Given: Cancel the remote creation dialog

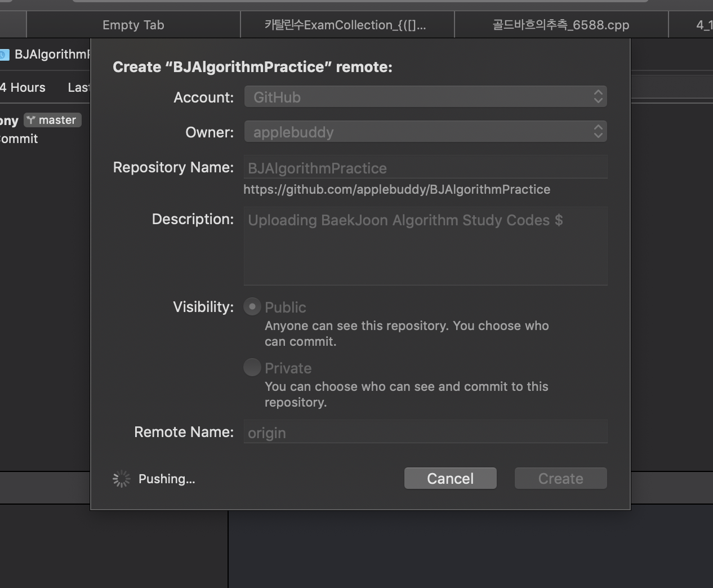Looking at the screenshot, I should 450,478.
